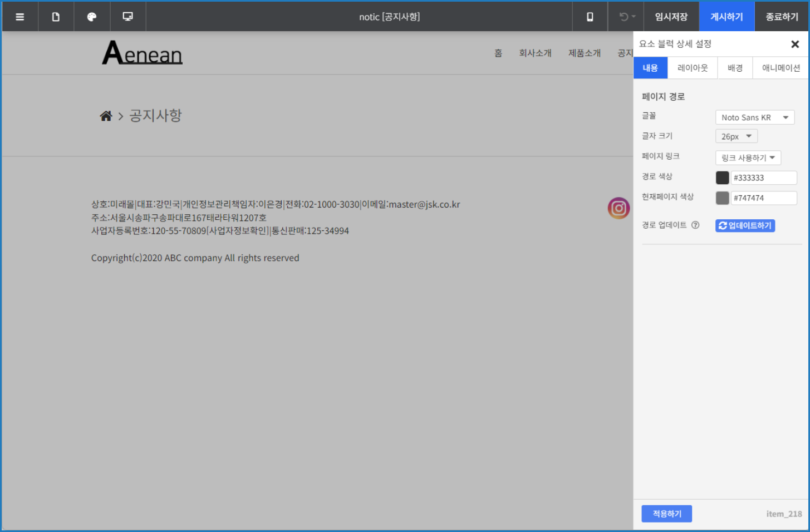
Task: Switch to mobile preview mode
Action: (590, 16)
